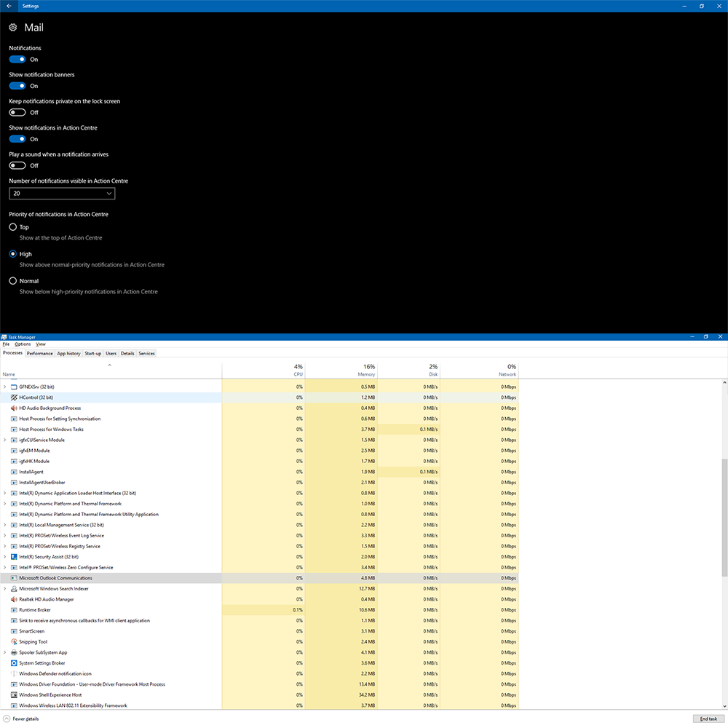Click the Windows Shell Experience Host icon
Viewport: 728px width, 728px height.
(x=14, y=695)
